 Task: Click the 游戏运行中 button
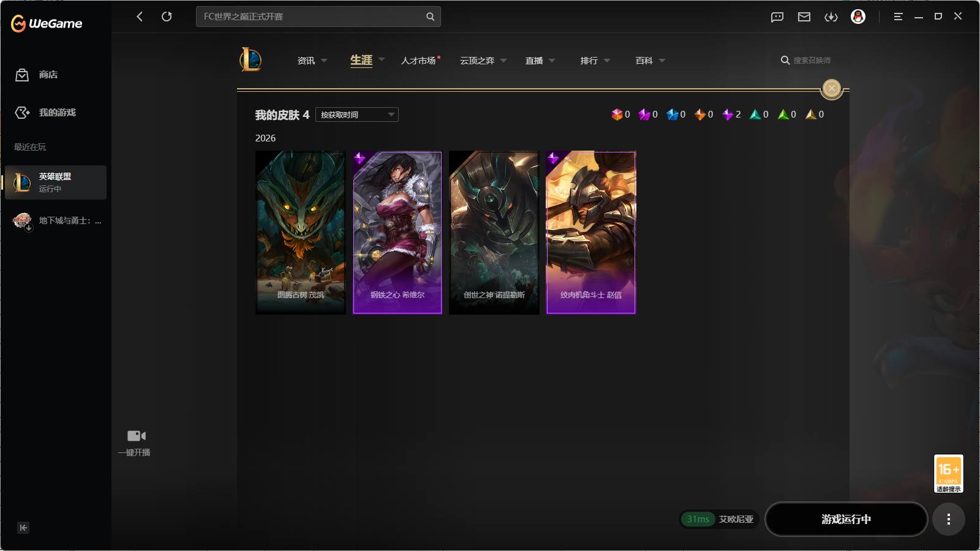tap(846, 519)
